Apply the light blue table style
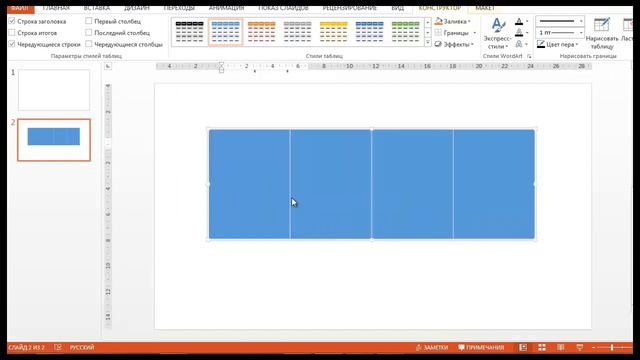Viewport: 640px width, 360px height. pos(225,32)
